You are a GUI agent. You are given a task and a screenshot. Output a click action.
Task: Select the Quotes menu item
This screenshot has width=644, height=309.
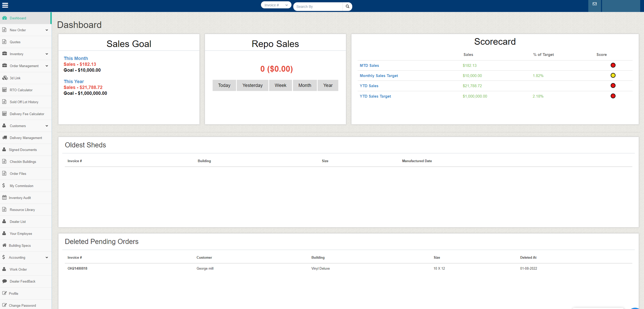tap(15, 42)
